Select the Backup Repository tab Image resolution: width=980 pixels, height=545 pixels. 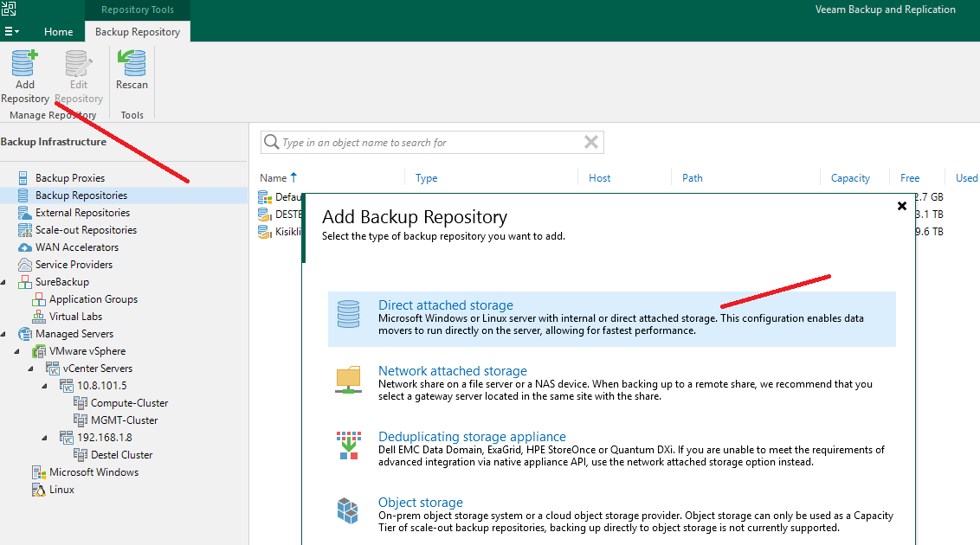tap(138, 31)
